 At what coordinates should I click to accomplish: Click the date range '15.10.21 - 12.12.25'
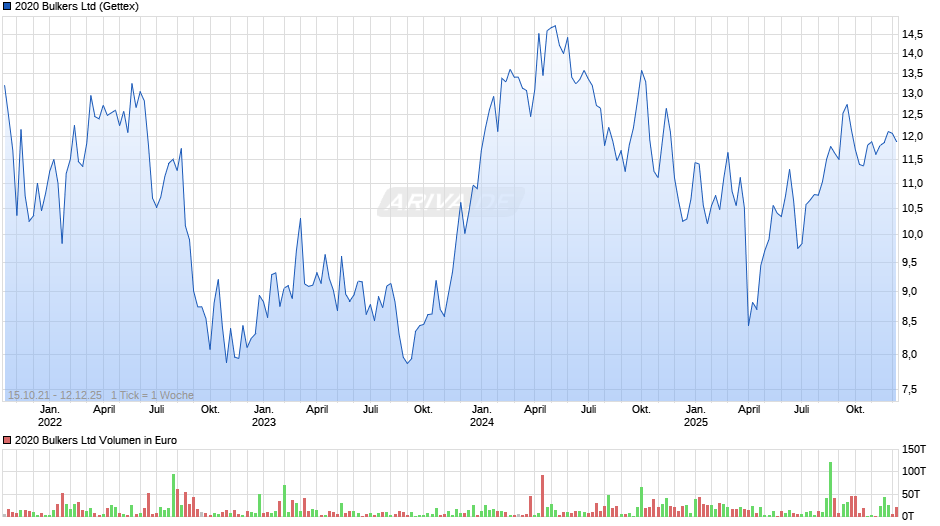55,395
